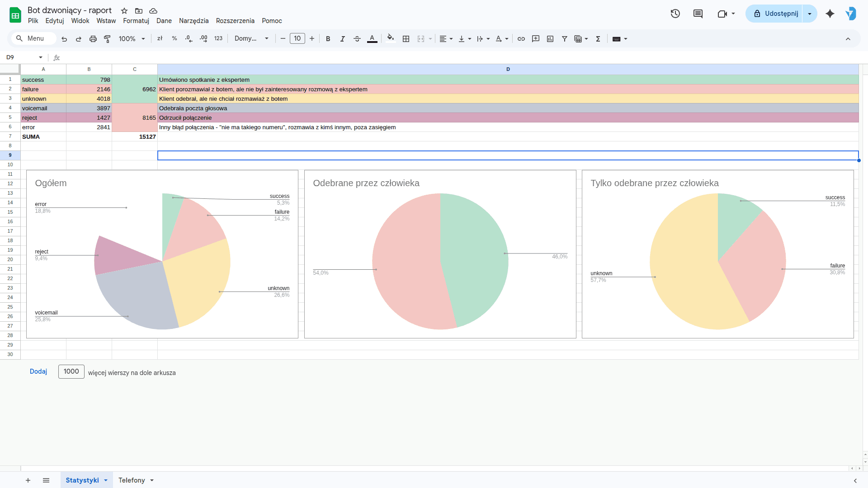Click the paint format icon
868x488 pixels.
107,39
